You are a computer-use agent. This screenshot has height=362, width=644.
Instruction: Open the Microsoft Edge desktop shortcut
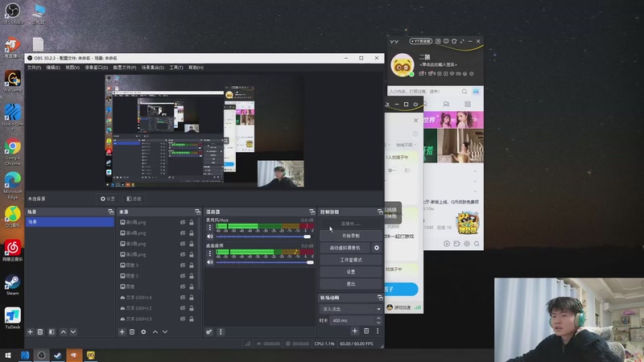12,186
